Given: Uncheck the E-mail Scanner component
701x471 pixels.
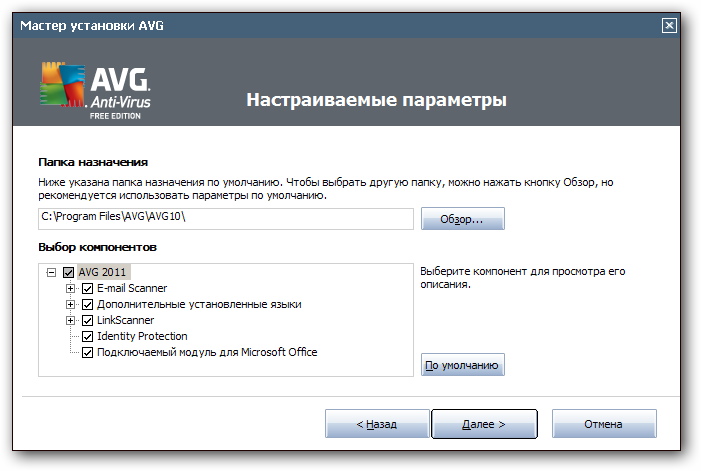Looking at the screenshot, I should (88, 288).
